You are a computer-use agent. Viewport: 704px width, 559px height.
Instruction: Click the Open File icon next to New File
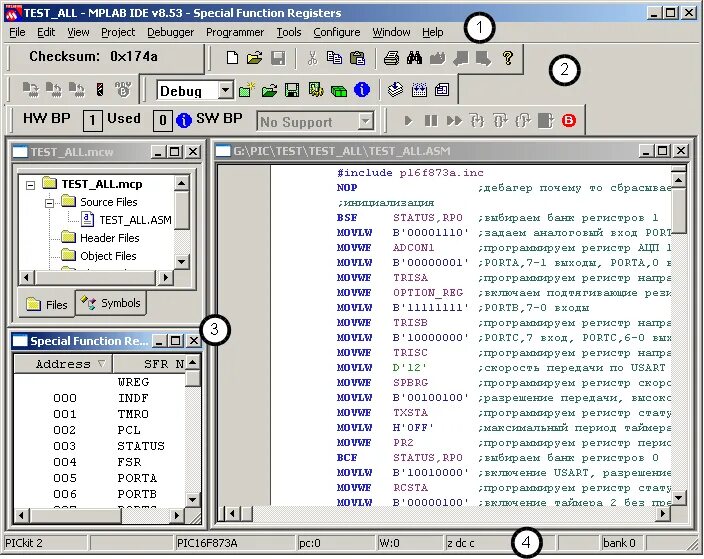tap(255, 58)
